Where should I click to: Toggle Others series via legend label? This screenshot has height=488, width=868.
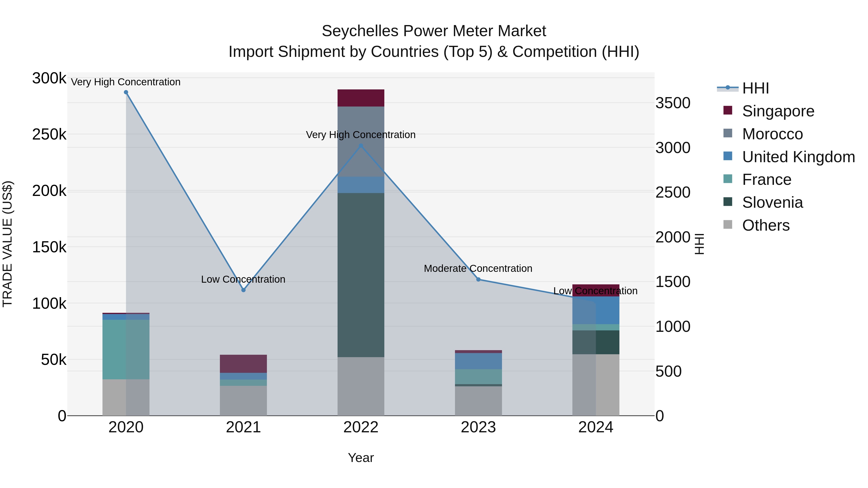pos(766,225)
